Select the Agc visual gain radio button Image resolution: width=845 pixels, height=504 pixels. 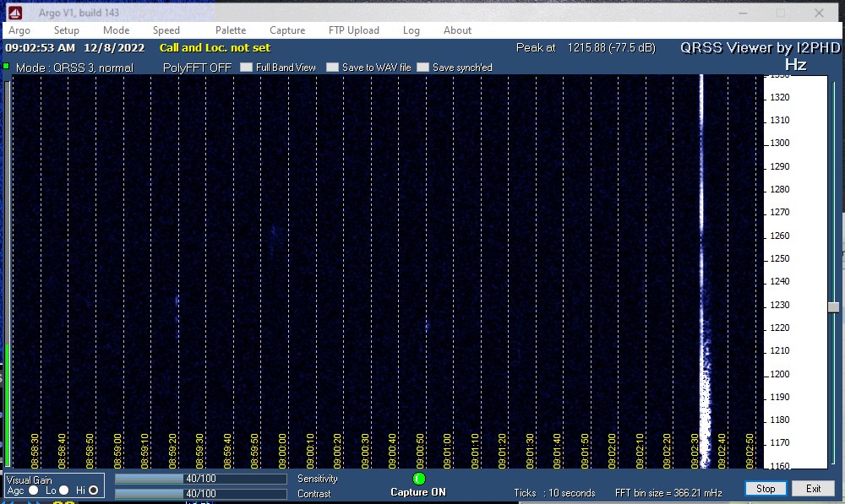pyautogui.click(x=34, y=490)
